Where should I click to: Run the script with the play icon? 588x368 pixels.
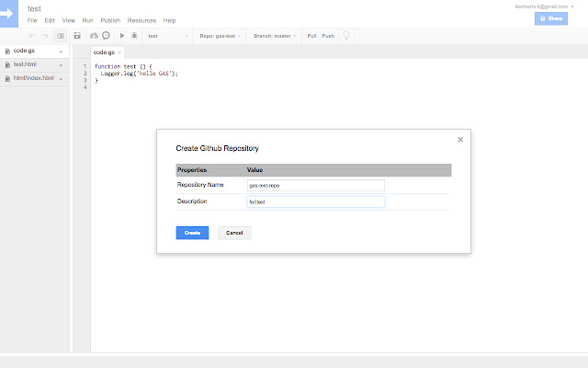[122, 36]
